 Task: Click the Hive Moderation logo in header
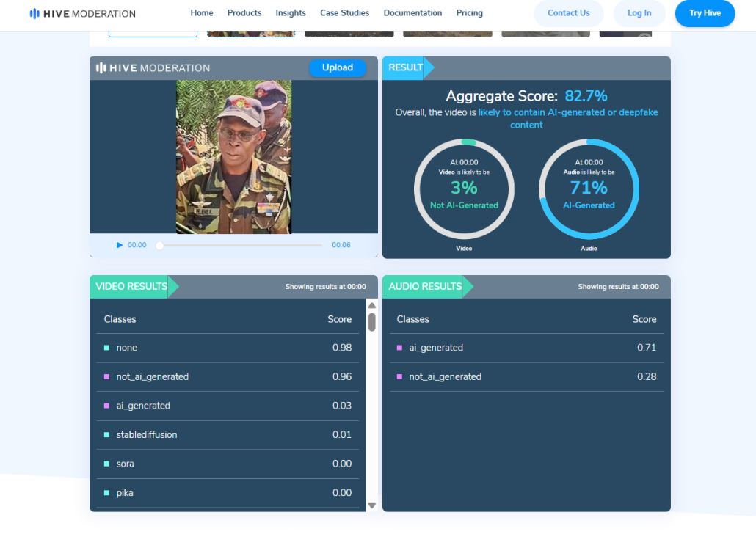pyautogui.click(x=82, y=13)
